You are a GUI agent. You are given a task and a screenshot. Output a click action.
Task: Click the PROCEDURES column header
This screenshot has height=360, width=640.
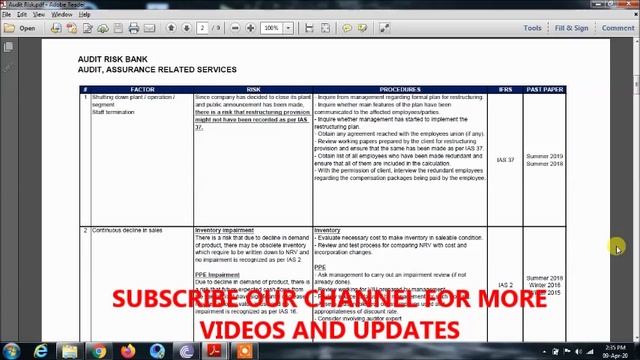[x=400, y=89]
